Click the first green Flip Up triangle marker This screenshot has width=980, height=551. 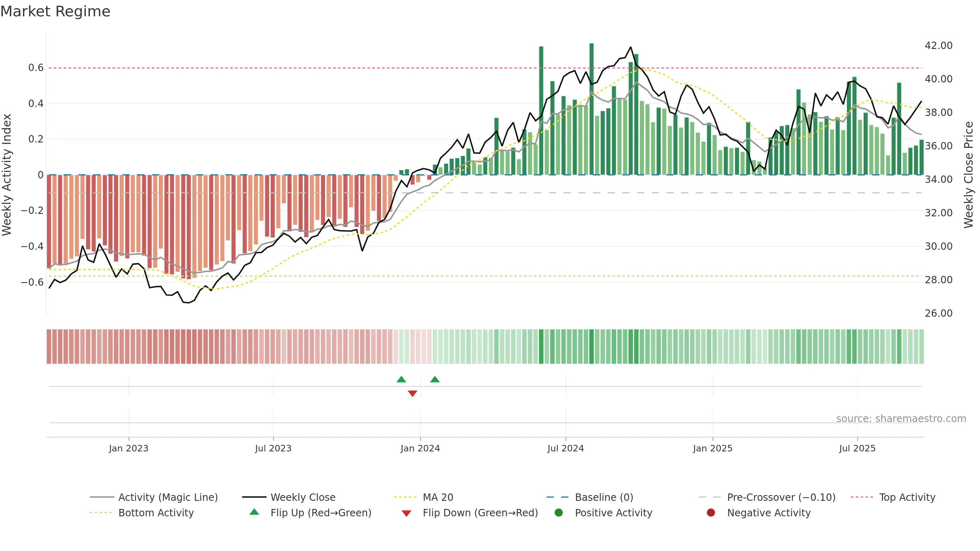[401, 380]
